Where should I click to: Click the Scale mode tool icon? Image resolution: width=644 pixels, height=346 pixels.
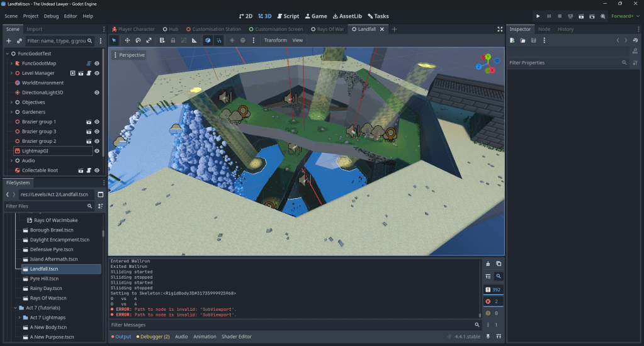point(149,40)
